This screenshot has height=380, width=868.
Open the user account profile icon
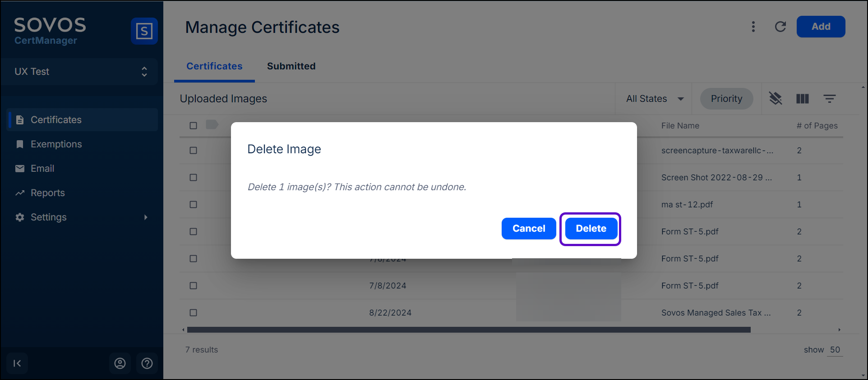pos(120,363)
